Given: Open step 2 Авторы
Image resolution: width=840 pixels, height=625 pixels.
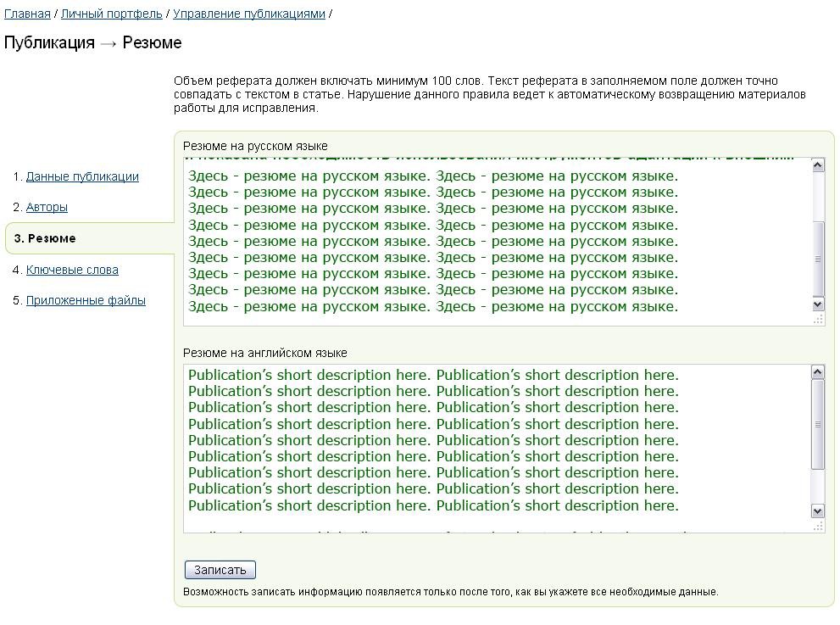Looking at the screenshot, I should pyautogui.click(x=47, y=207).
